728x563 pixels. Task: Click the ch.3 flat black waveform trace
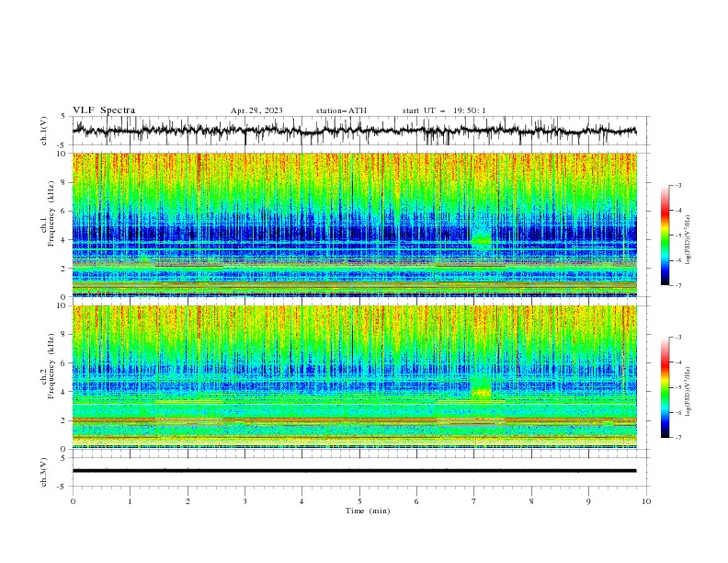click(x=354, y=471)
